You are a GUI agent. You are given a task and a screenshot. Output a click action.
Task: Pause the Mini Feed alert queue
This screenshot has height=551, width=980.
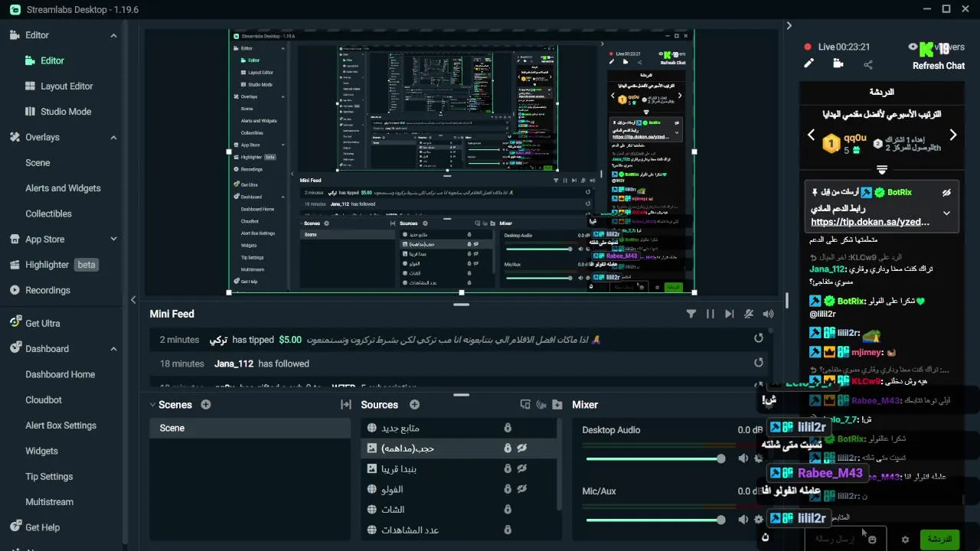(x=710, y=314)
